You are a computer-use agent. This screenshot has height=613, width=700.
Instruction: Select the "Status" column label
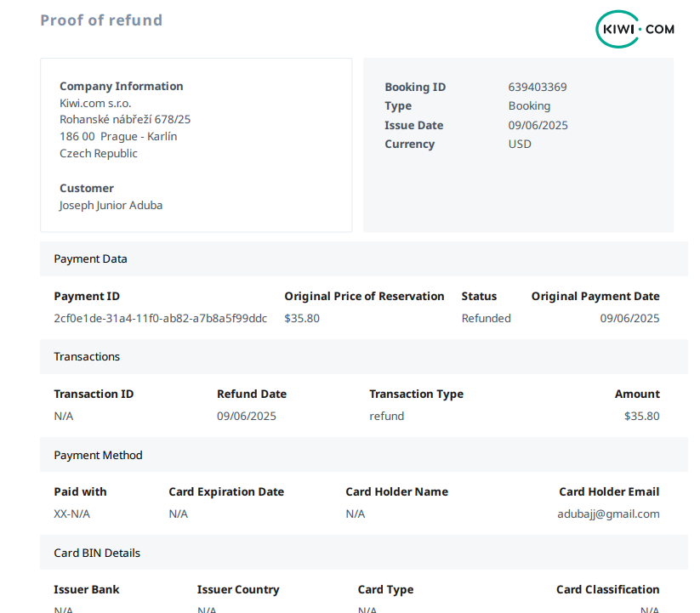pos(479,296)
